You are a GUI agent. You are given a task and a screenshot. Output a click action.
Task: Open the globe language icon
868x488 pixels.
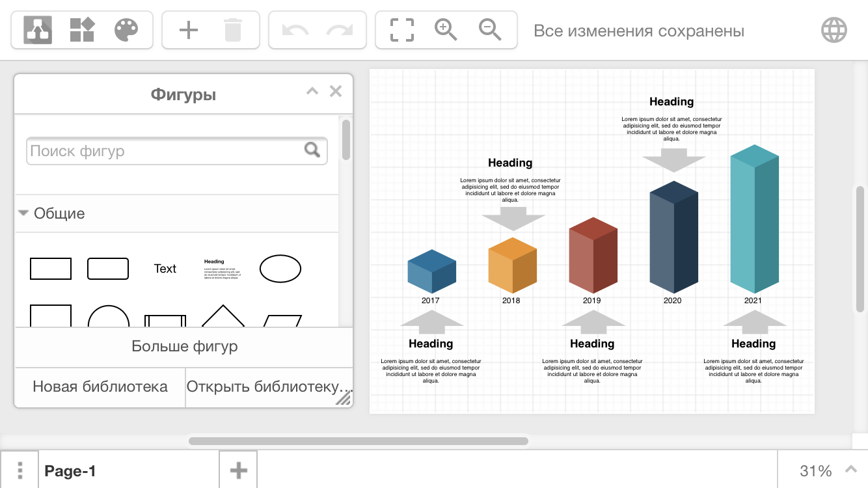(834, 30)
